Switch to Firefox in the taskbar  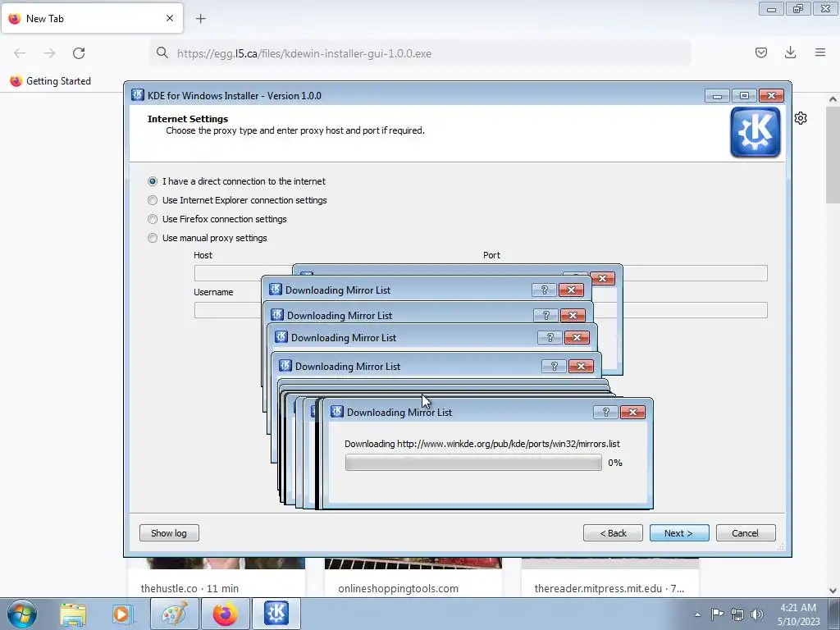pos(226,614)
